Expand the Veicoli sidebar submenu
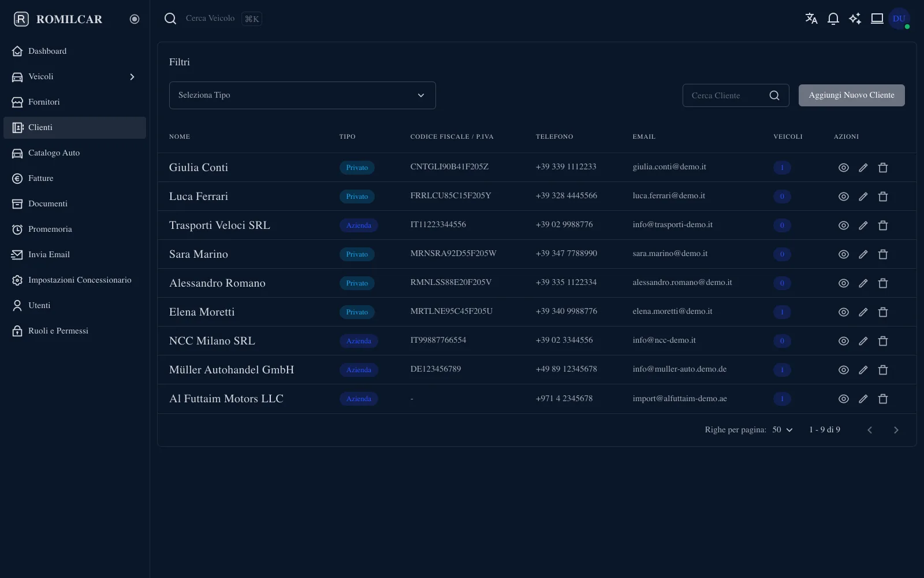 tap(132, 77)
